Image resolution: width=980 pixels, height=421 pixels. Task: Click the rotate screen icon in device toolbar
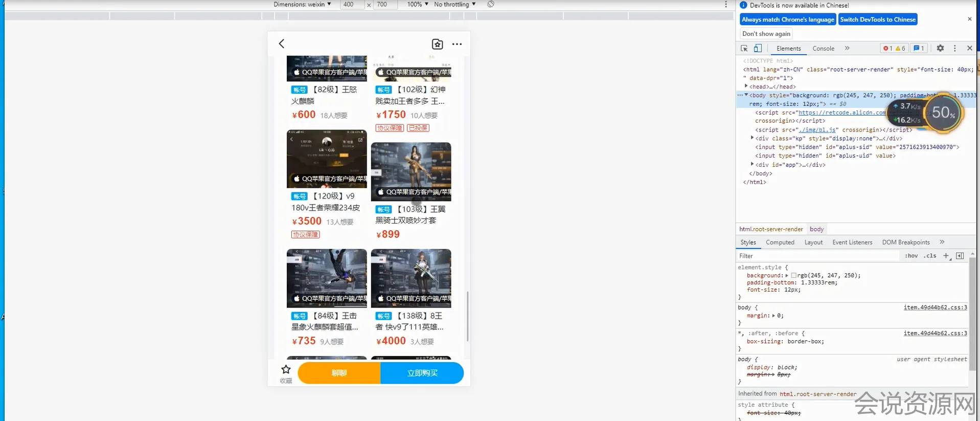pos(490,4)
